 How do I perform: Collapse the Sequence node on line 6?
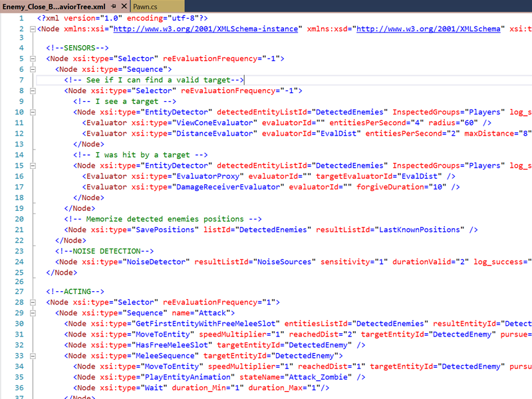tap(33, 70)
